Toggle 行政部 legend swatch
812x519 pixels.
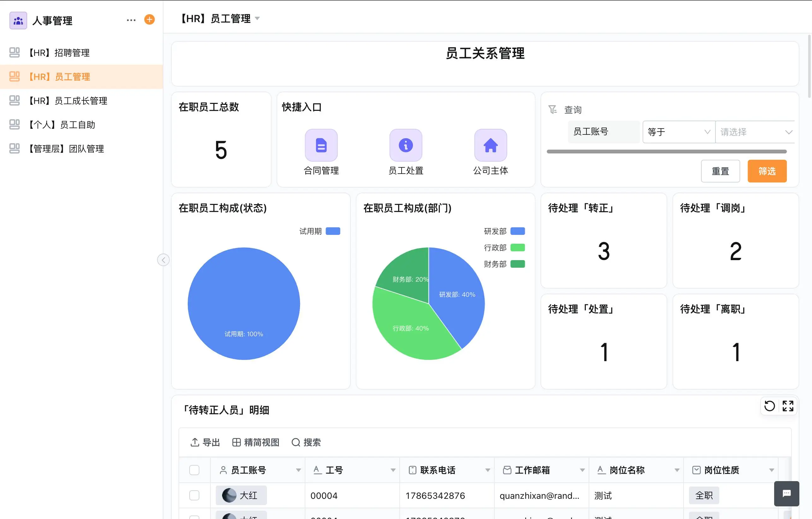click(518, 248)
